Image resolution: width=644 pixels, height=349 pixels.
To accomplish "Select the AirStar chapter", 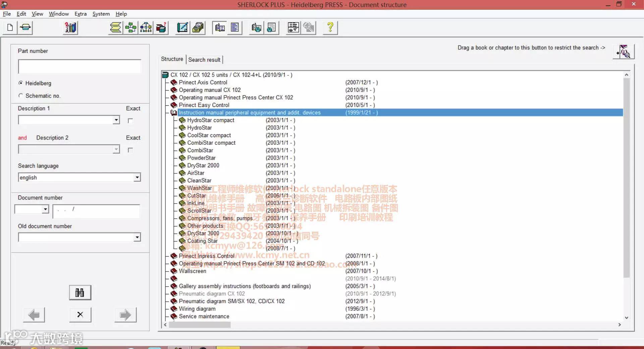I will pyautogui.click(x=196, y=173).
